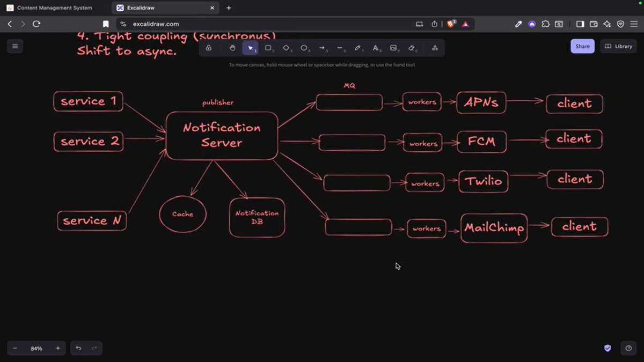Open the Brave Wallet icon
Screen dimensions: 644x362
(594, 24)
